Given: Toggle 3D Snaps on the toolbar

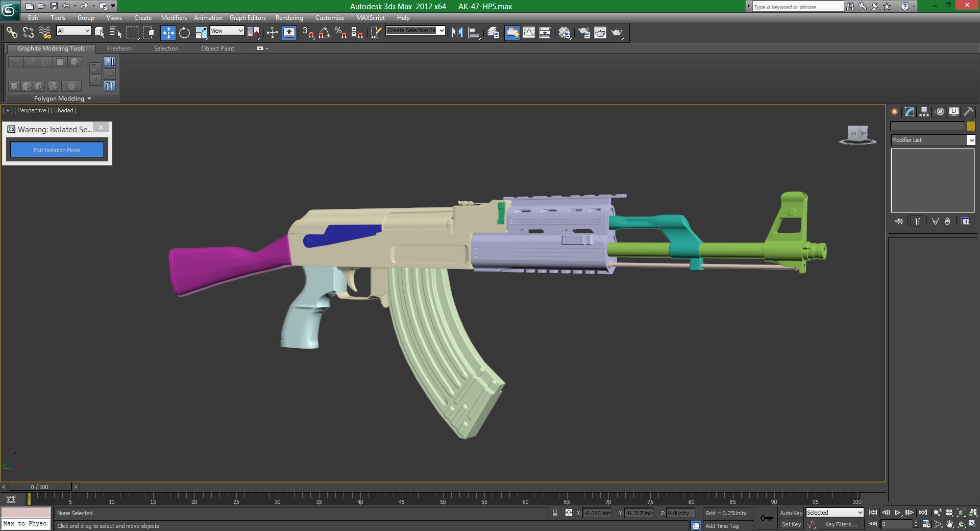Looking at the screenshot, I should coord(308,33).
